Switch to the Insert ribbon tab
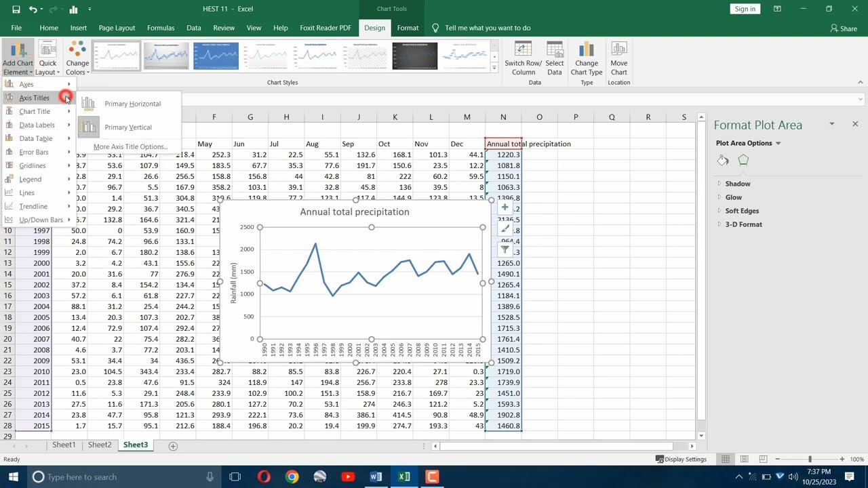This screenshot has width=868, height=488. coord(78,28)
